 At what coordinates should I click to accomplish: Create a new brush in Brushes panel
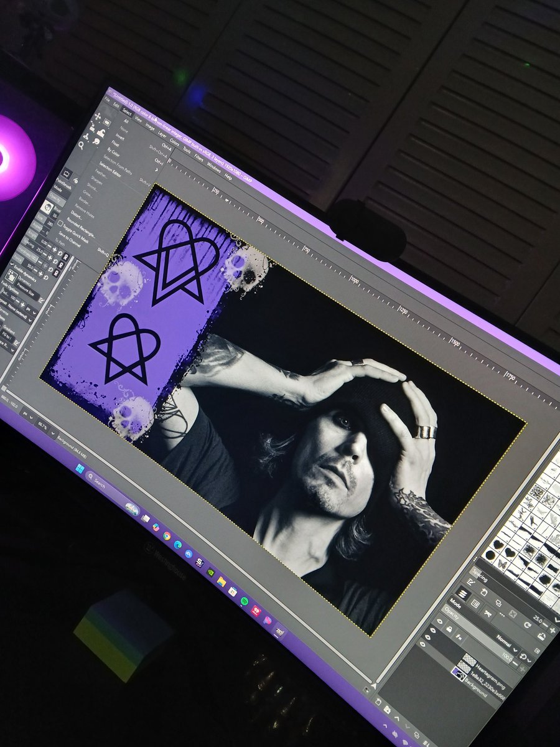484,592
